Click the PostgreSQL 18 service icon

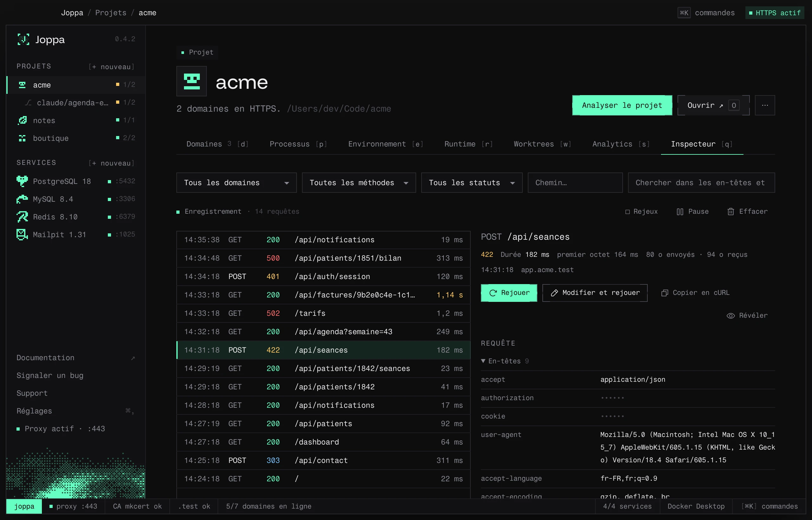click(x=22, y=181)
